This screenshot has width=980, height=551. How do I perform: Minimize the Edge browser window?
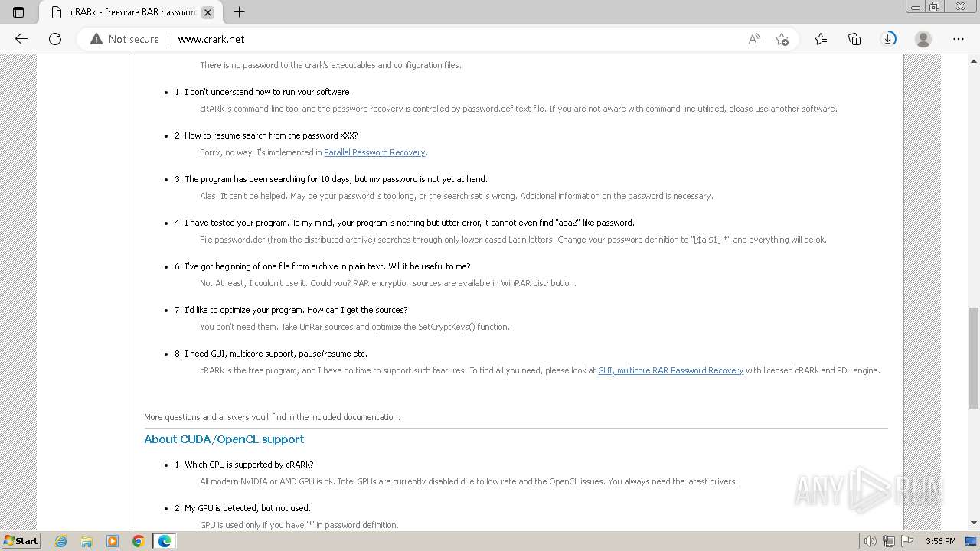coord(915,7)
